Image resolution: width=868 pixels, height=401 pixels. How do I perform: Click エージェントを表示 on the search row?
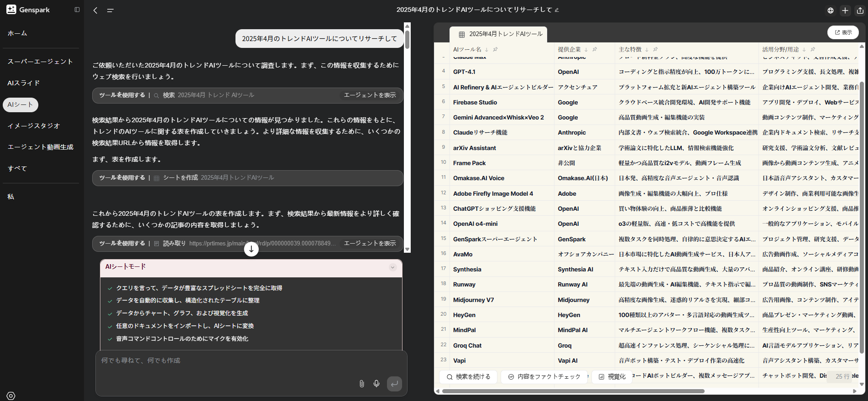pyautogui.click(x=370, y=95)
